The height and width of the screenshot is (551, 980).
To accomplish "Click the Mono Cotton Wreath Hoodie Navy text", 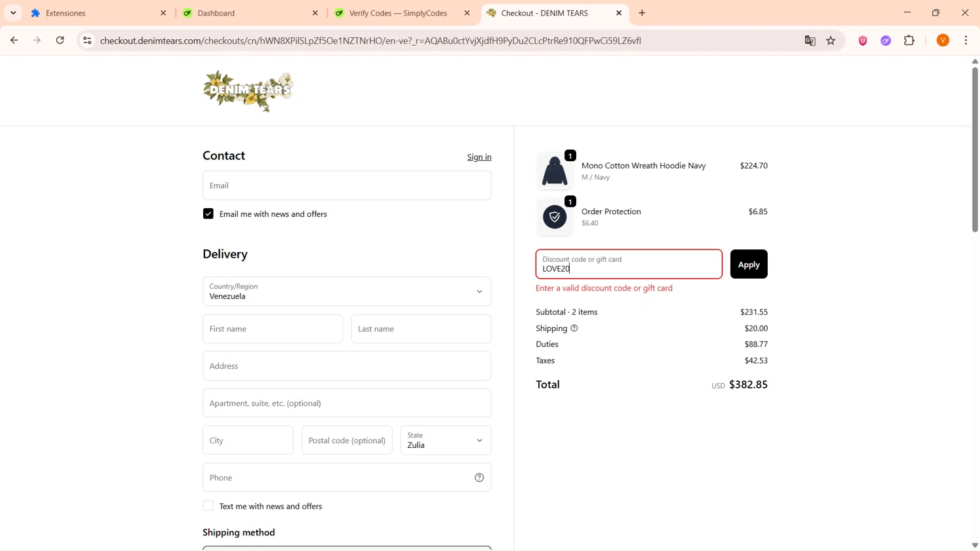I will point(644,166).
